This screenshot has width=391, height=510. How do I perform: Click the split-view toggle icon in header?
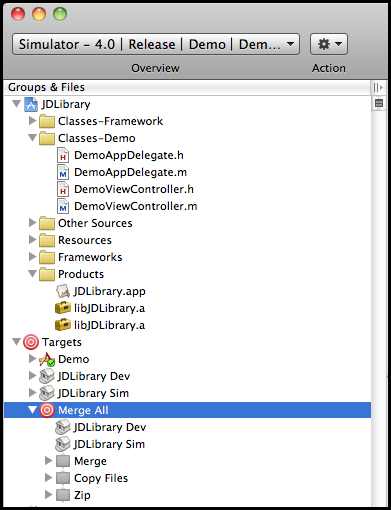coord(378,87)
